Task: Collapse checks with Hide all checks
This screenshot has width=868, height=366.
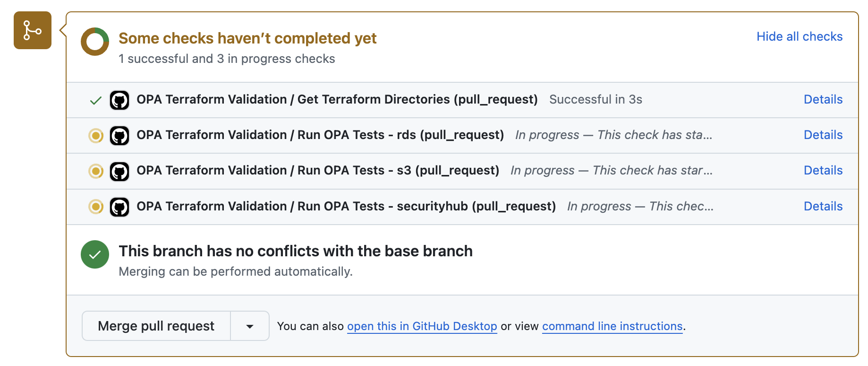Action: pos(799,36)
